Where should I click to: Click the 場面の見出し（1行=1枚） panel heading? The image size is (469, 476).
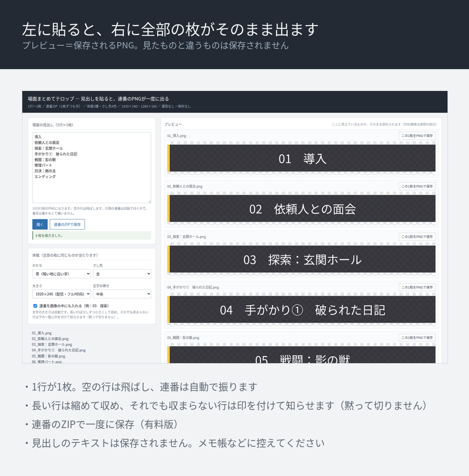click(x=53, y=125)
